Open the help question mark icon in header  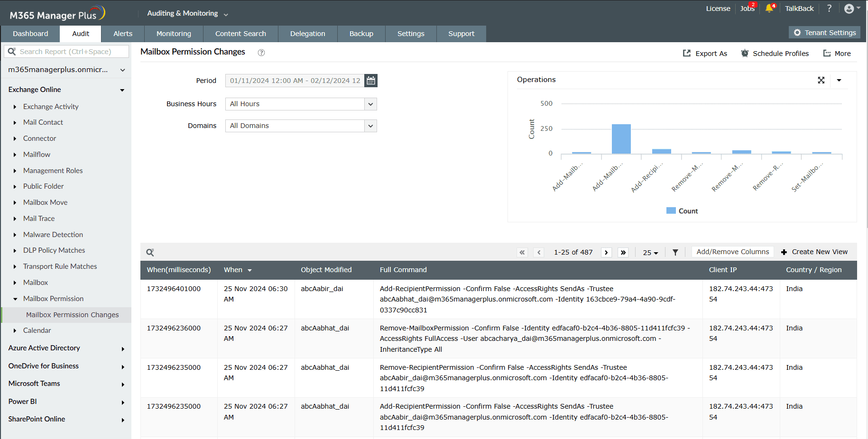coord(829,8)
